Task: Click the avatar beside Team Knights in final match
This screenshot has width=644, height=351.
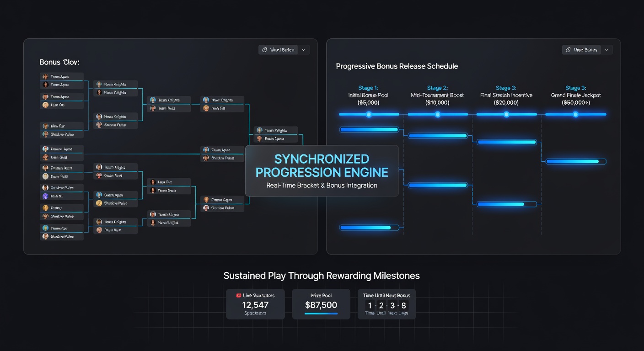Action: tap(260, 130)
